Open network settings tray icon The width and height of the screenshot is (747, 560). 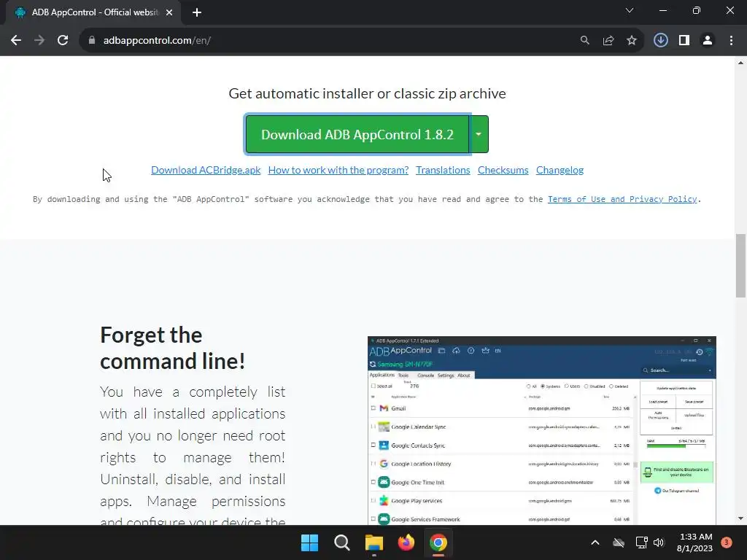click(641, 542)
